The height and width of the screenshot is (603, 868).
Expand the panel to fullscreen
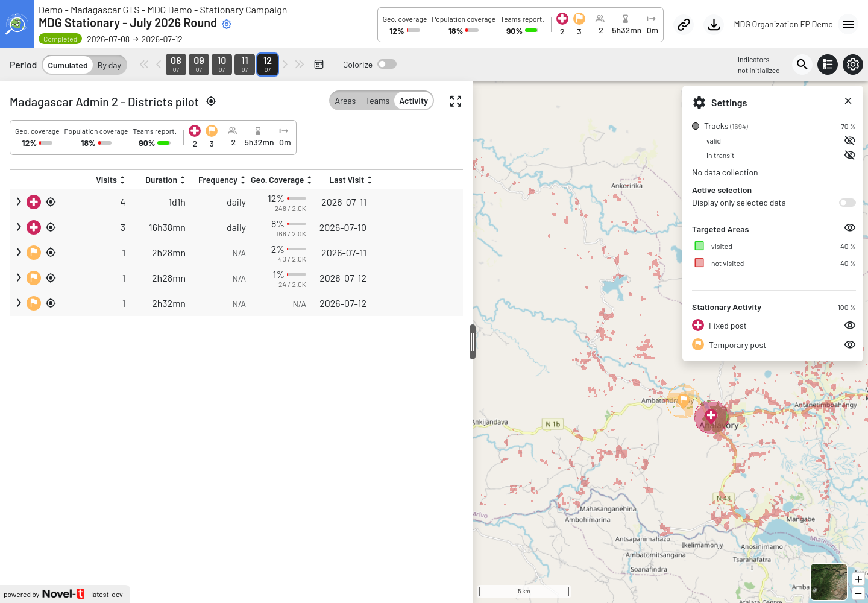(456, 101)
